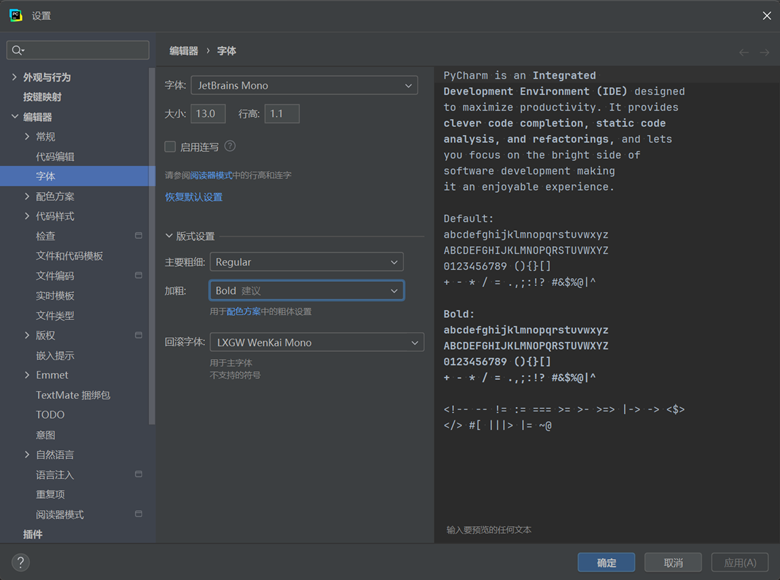Open the 回滚字体 LXGW WenKai Mono dropdown
This screenshot has width=780, height=580.
click(317, 342)
